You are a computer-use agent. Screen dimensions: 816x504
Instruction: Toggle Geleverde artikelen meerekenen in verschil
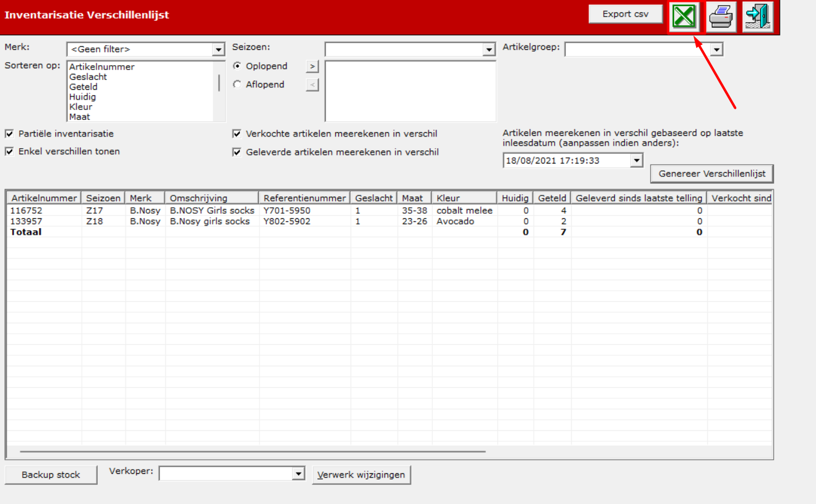(x=237, y=152)
